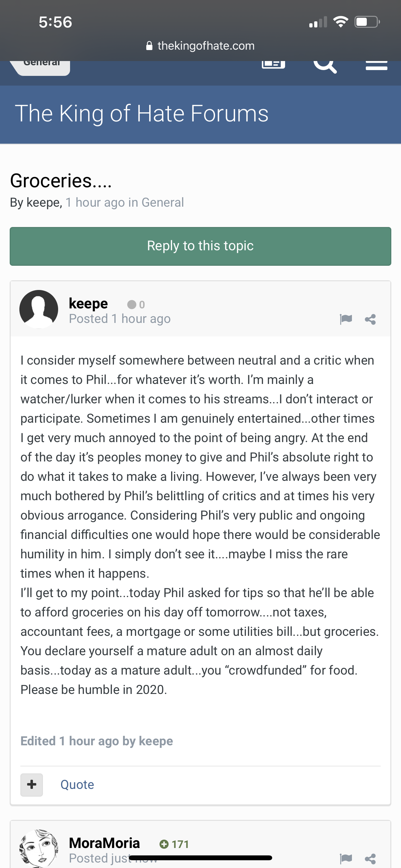Share MoraMoria's post via share icon
Screen dimensions: 401x868
click(x=370, y=859)
